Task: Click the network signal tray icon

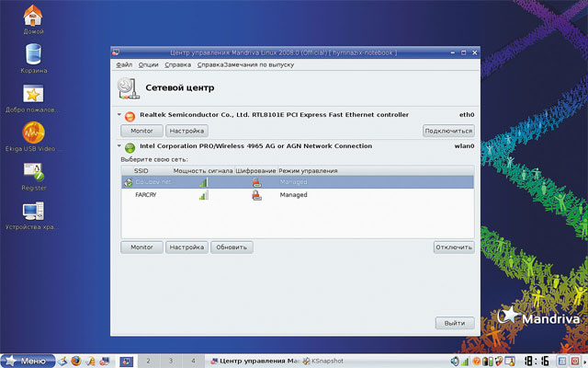Action: click(x=465, y=362)
